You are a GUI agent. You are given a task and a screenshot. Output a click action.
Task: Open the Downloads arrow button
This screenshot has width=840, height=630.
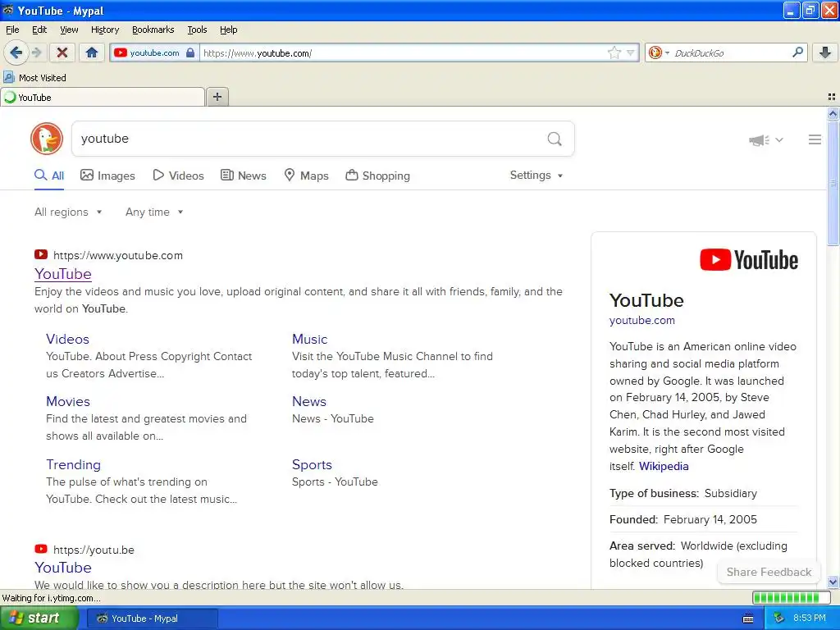(x=825, y=52)
